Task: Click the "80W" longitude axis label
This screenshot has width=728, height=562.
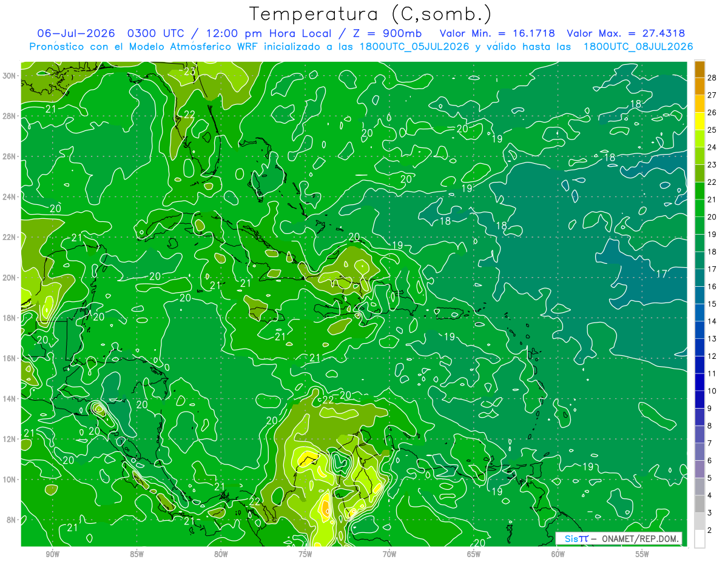Action: 221,555
